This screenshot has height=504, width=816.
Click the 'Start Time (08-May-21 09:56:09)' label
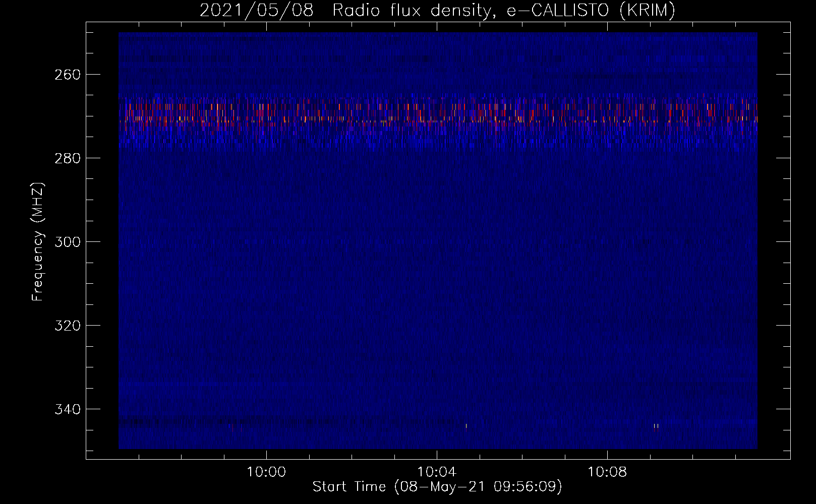[x=437, y=487]
